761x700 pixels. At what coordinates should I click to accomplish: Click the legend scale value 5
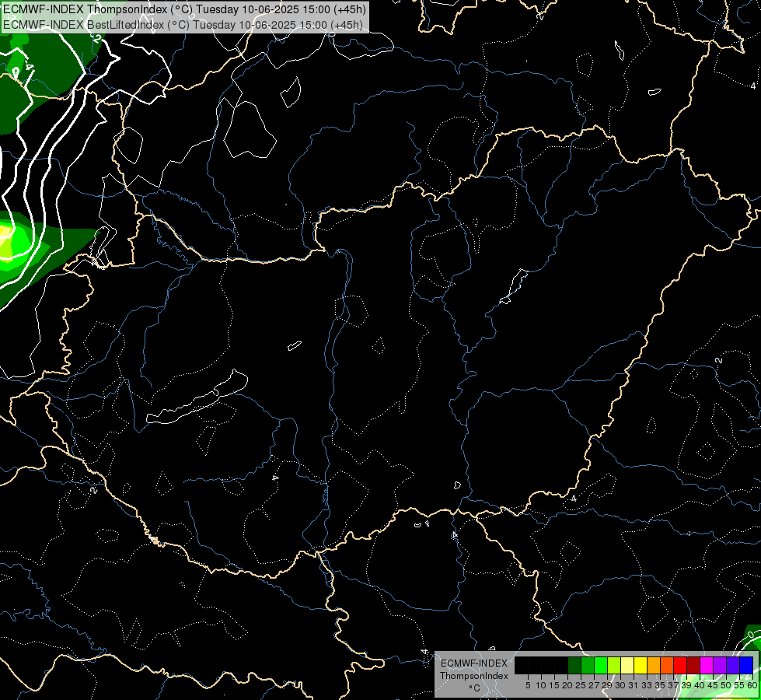(x=528, y=685)
